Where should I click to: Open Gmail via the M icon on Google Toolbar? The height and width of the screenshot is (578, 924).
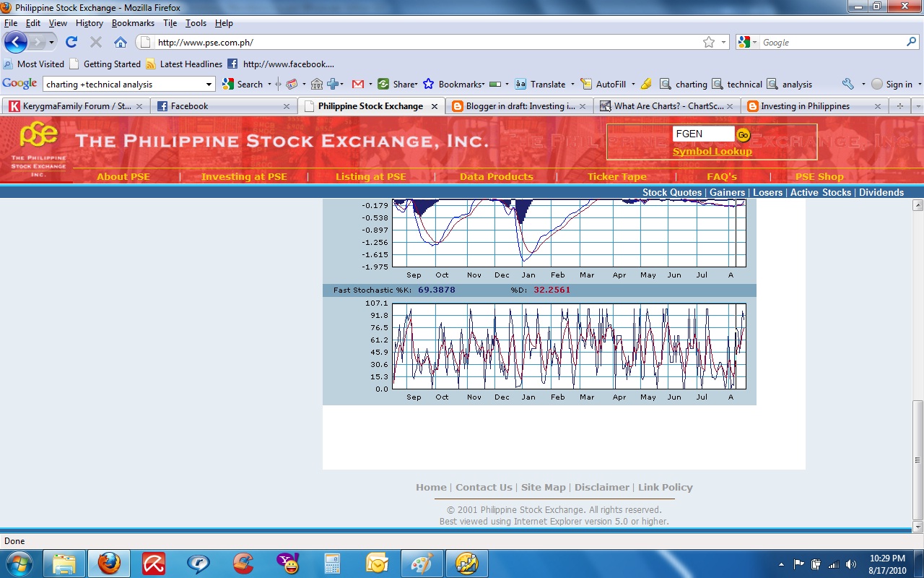pos(357,84)
